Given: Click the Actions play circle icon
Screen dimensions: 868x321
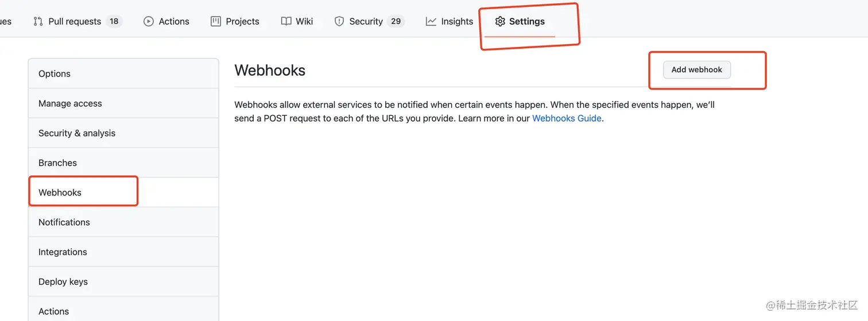Looking at the screenshot, I should [149, 21].
